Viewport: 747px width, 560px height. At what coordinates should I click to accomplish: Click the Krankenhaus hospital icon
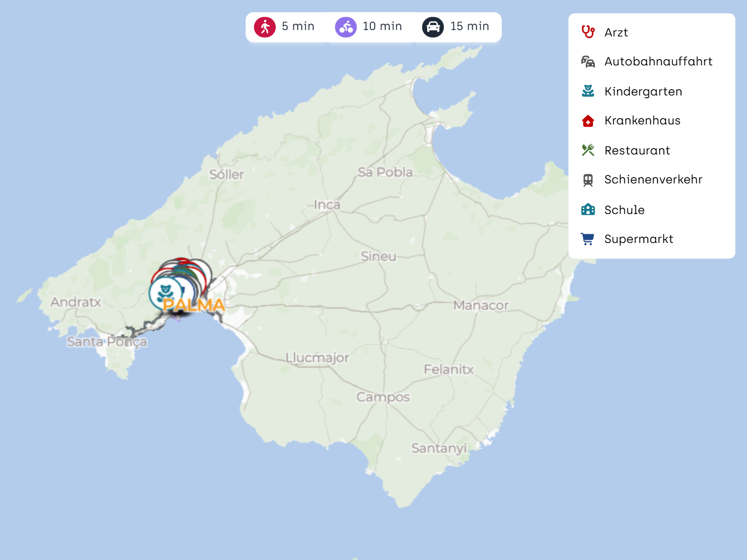click(x=588, y=121)
